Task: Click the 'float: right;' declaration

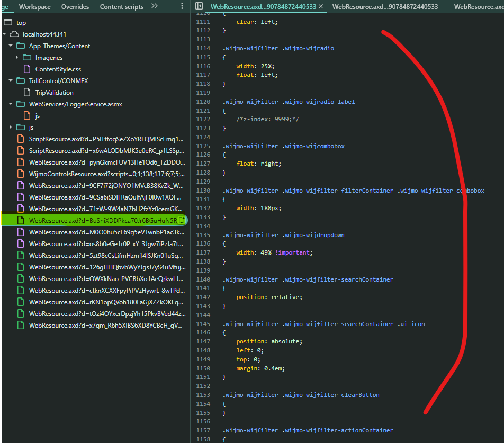Action: point(259,164)
